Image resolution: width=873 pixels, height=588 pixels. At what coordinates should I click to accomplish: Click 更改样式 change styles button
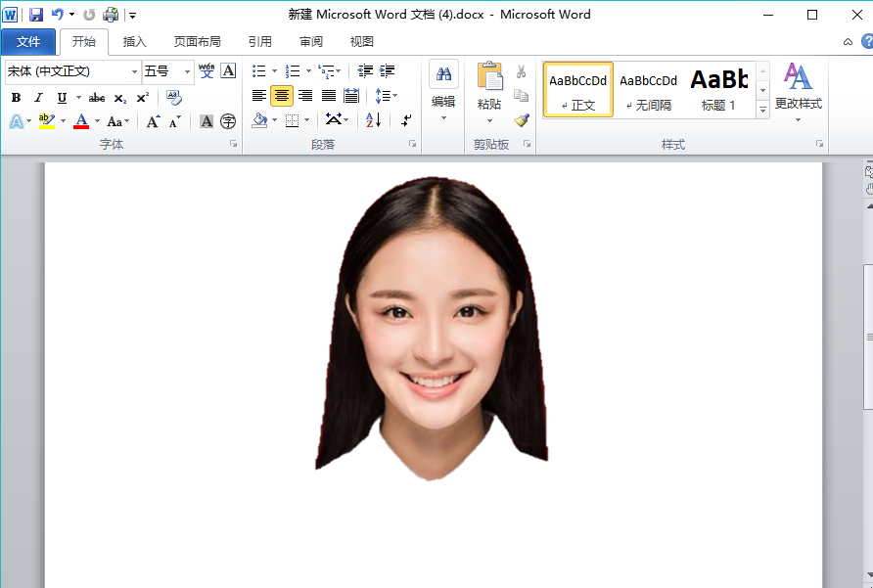point(798,92)
